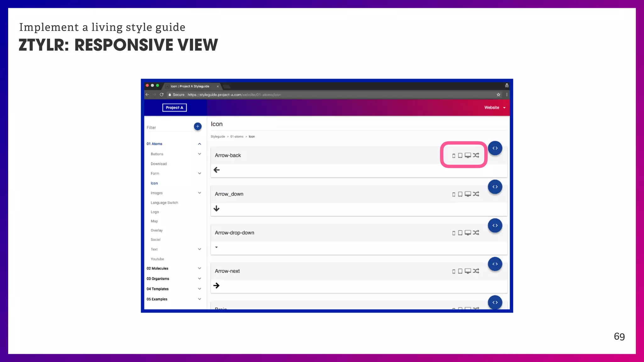Click the Arrow-back component title
644x362 pixels.
pos(228,155)
